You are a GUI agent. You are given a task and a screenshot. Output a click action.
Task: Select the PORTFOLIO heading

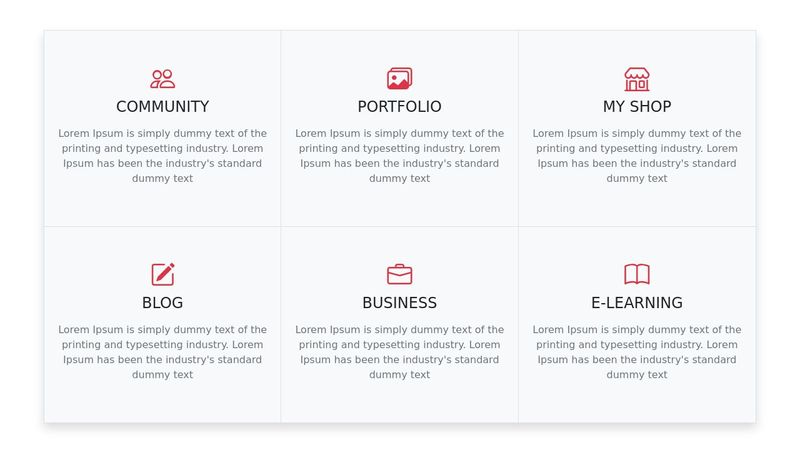click(399, 107)
